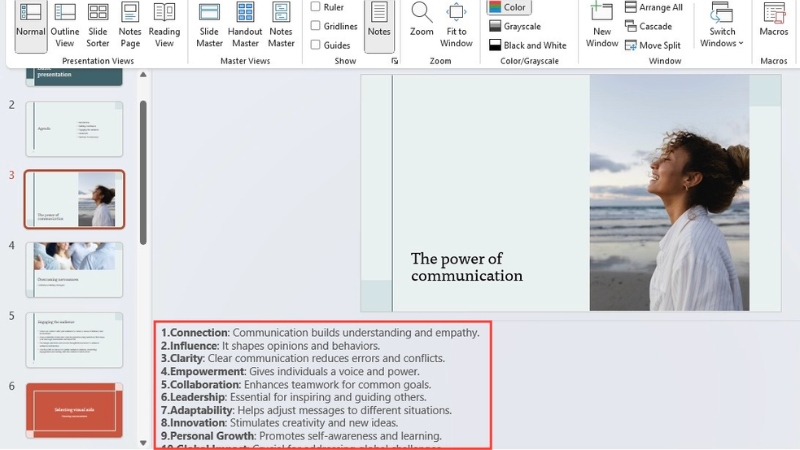Click thumbnail pane scroll up arrow
The height and width of the screenshot is (450, 800).
coord(143,74)
